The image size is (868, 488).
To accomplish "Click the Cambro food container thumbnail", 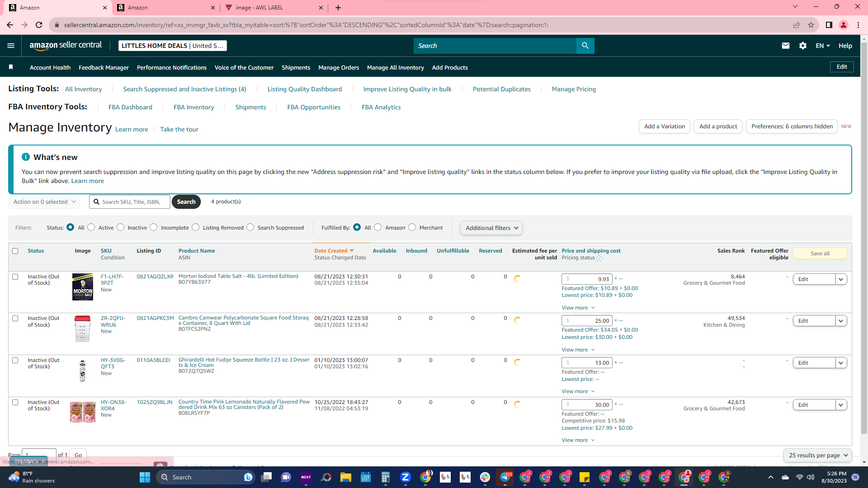I will [x=82, y=328].
